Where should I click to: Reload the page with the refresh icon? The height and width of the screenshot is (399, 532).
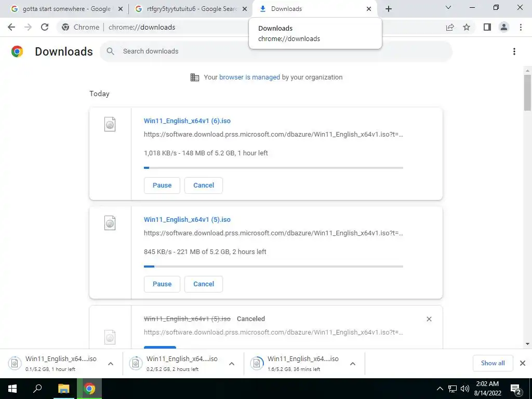pyautogui.click(x=45, y=27)
